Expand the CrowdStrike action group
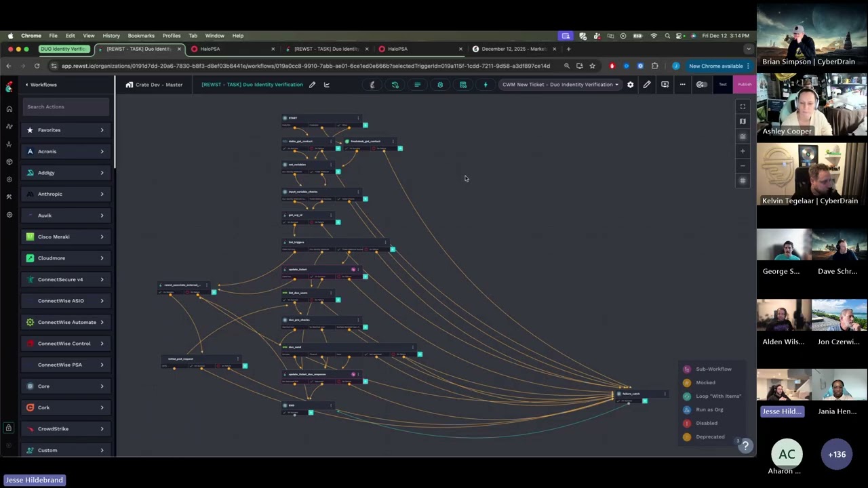Image resolution: width=868 pixels, height=488 pixels. tap(66, 428)
